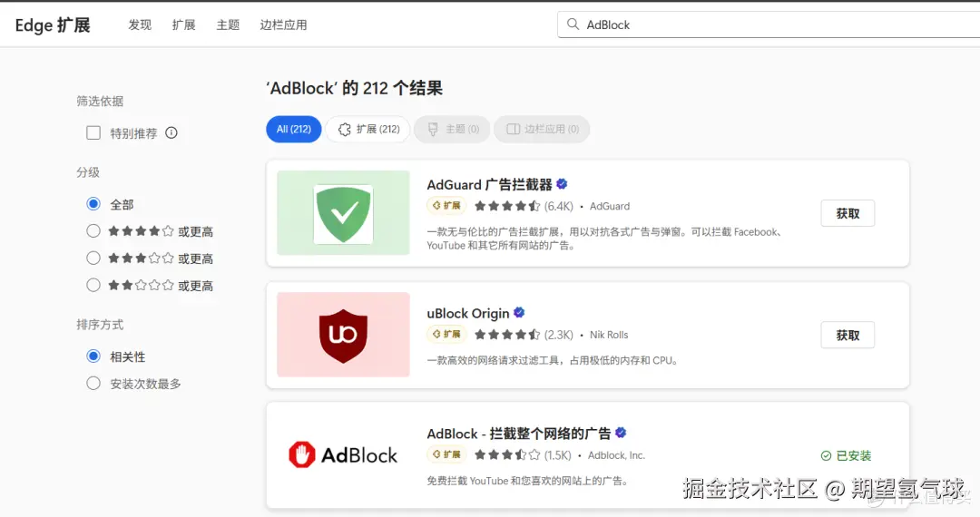Open the 边栏应用 navigation tab in header

coord(283,25)
